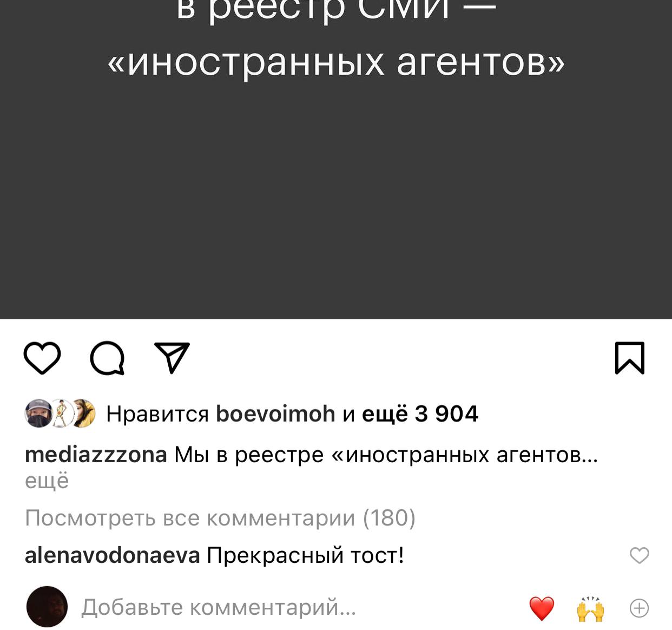Insert the raised hands emoji reaction
The image size is (672, 630).
coord(590,608)
